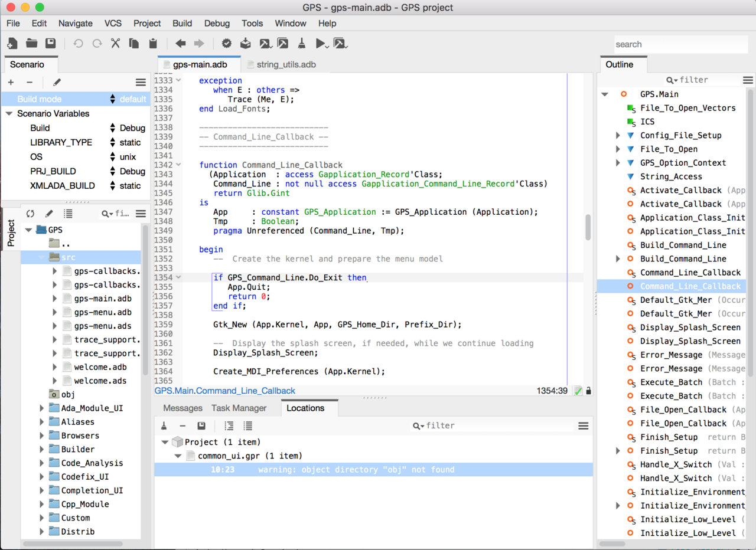Viewport: 756px width, 550px height.
Task: Collapse the common_ui.gpr locations group
Action: click(x=178, y=456)
